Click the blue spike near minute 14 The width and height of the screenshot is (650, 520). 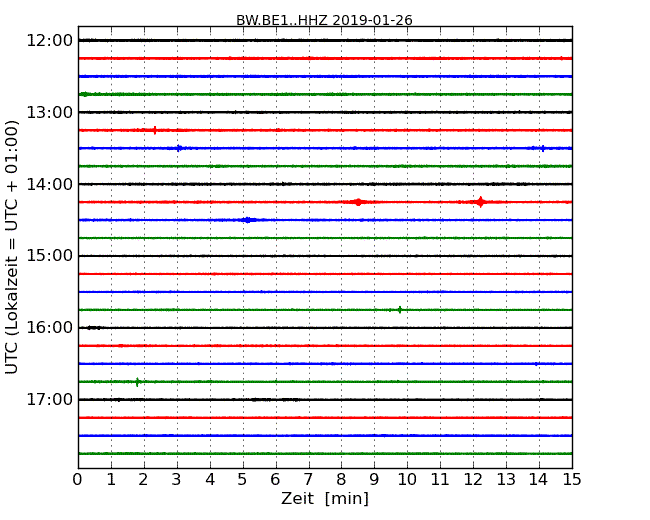coord(543,148)
